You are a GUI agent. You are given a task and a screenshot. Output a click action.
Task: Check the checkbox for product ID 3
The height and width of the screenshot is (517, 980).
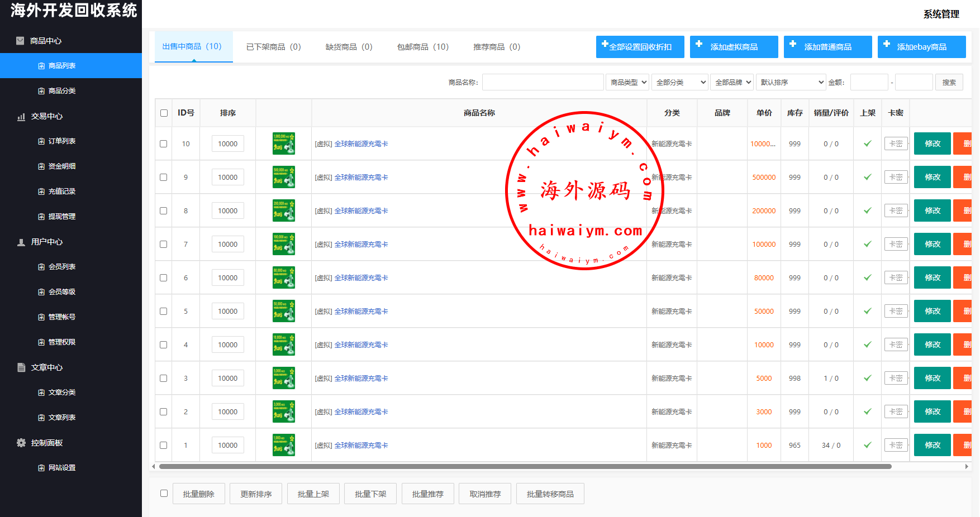[x=164, y=378]
